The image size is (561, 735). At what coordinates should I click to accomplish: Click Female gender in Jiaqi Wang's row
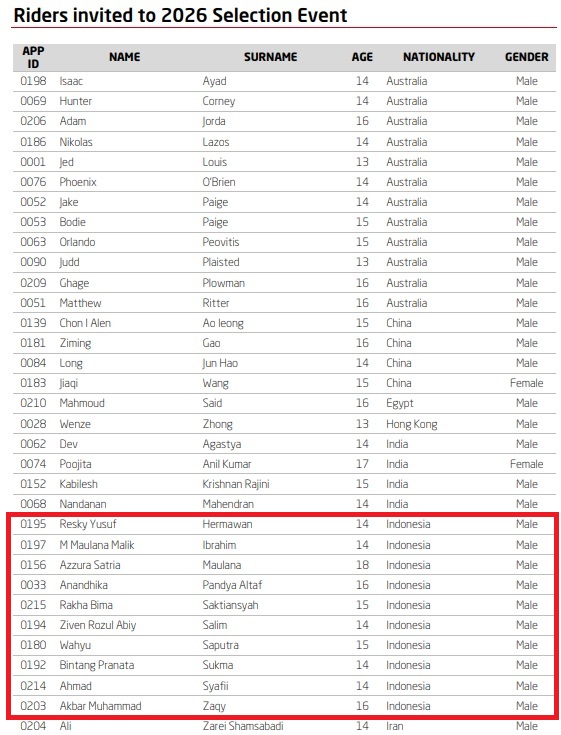pos(526,383)
